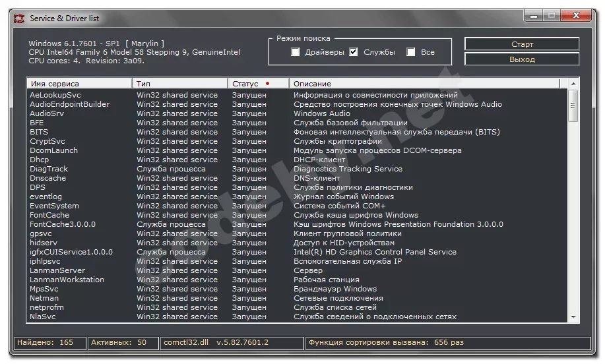
Task: Select the CryptSvc service row
Action: (x=297, y=141)
